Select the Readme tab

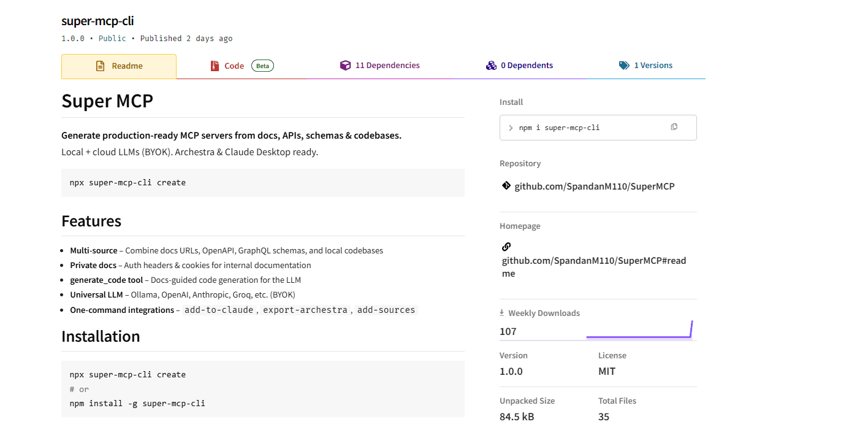(x=119, y=65)
